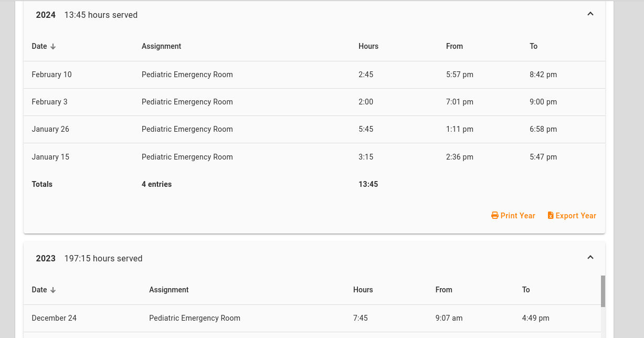This screenshot has height=338, width=644.
Task: Sort 2024 table by Assignment column
Action: coord(161,46)
